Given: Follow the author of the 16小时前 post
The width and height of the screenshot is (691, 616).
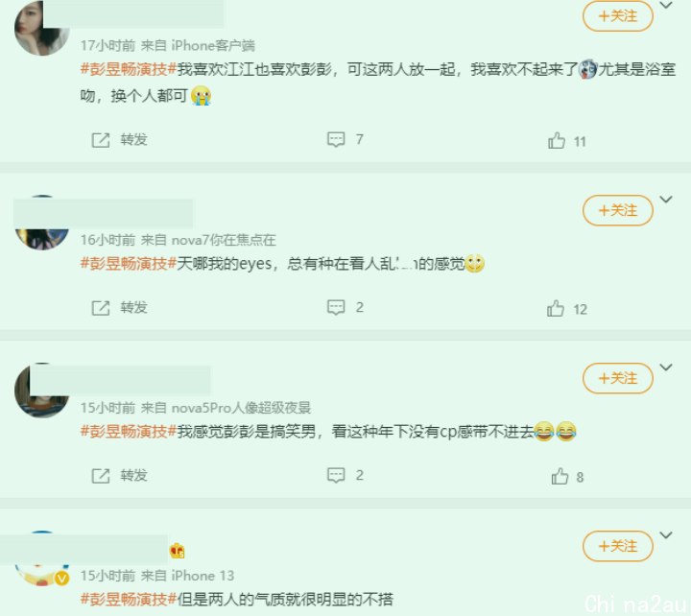Looking at the screenshot, I should (x=617, y=210).
